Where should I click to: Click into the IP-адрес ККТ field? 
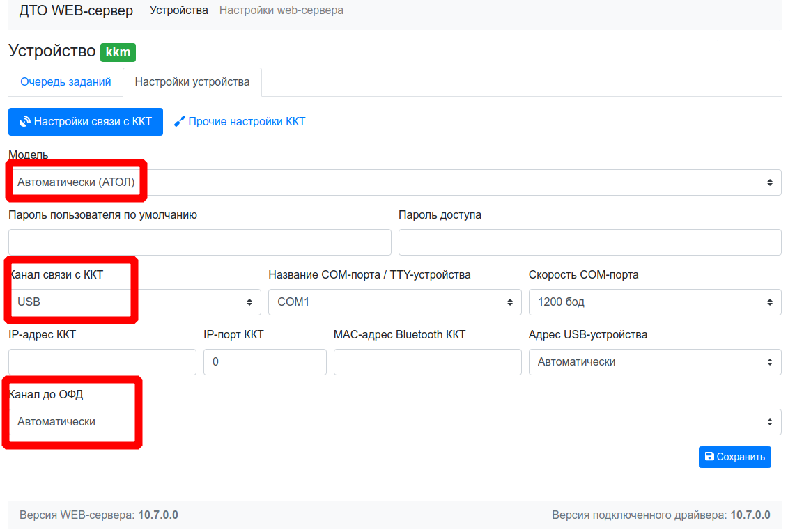coord(102,362)
